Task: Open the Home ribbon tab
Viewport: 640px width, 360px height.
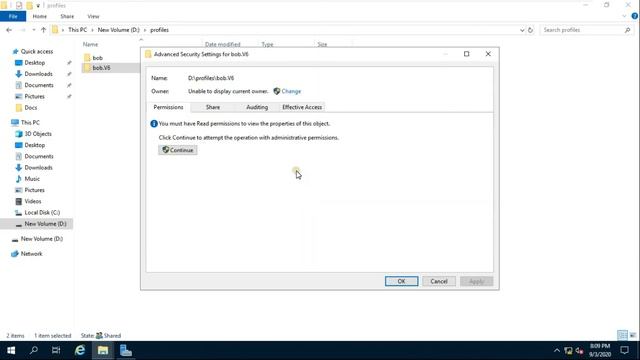Action: (x=40, y=16)
